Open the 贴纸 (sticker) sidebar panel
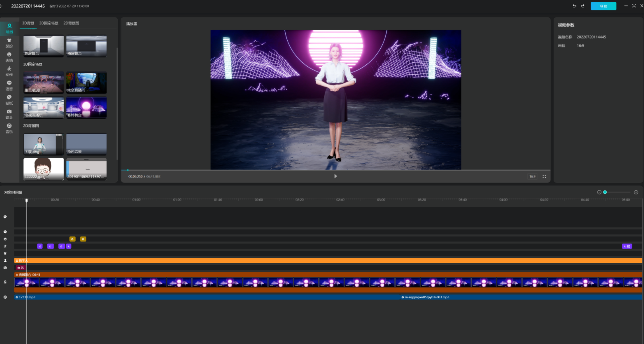The width and height of the screenshot is (644, 344). pyautogui.click(x=9, y=100)
